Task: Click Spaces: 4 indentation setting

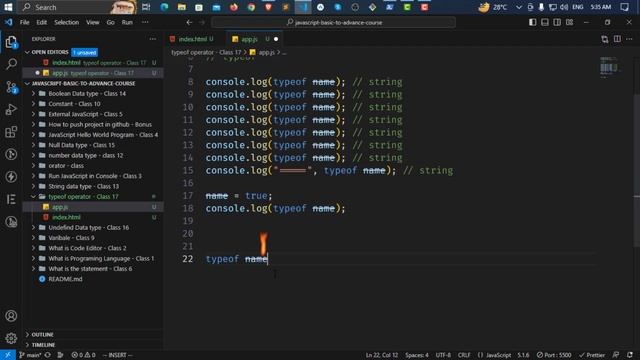Action: (x=417, y=355)
